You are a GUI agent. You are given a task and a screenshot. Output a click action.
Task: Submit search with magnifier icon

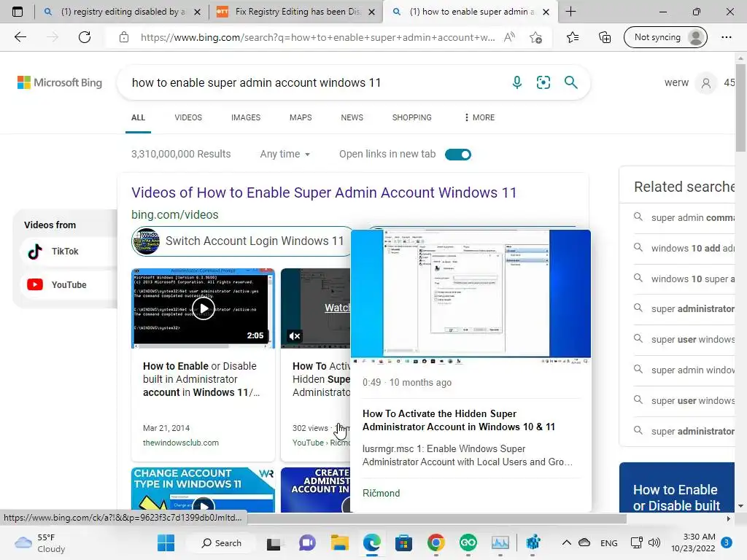(x=570, y=82)
